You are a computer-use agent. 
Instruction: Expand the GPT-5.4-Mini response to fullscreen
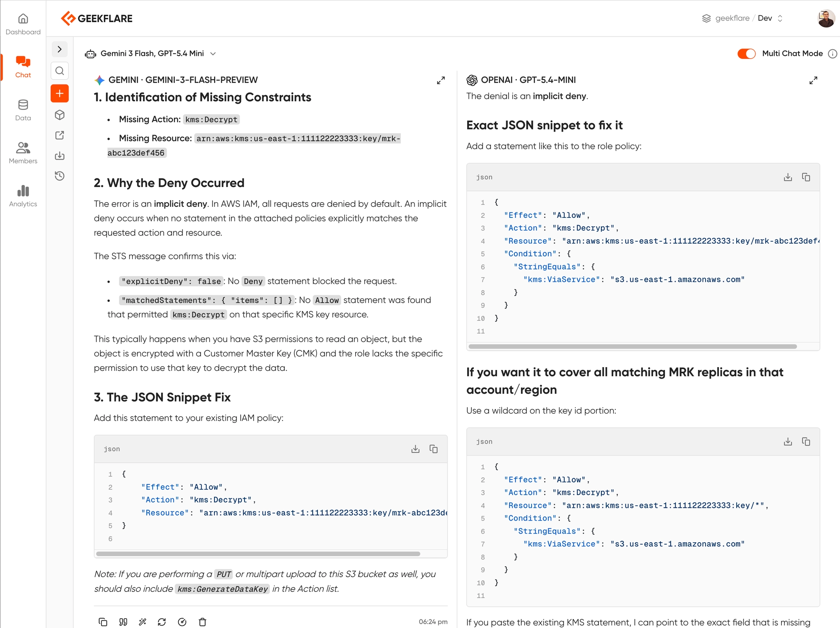tap(814, 80)
